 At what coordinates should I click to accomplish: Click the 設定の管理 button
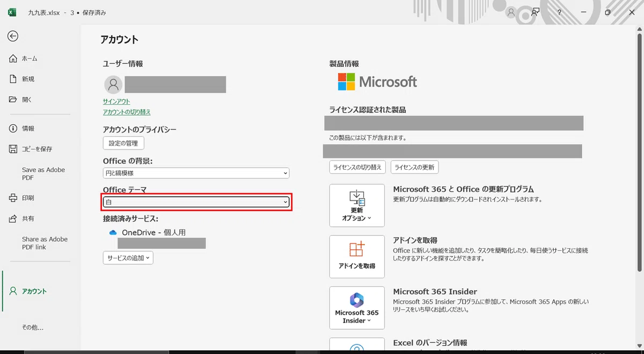123,143
